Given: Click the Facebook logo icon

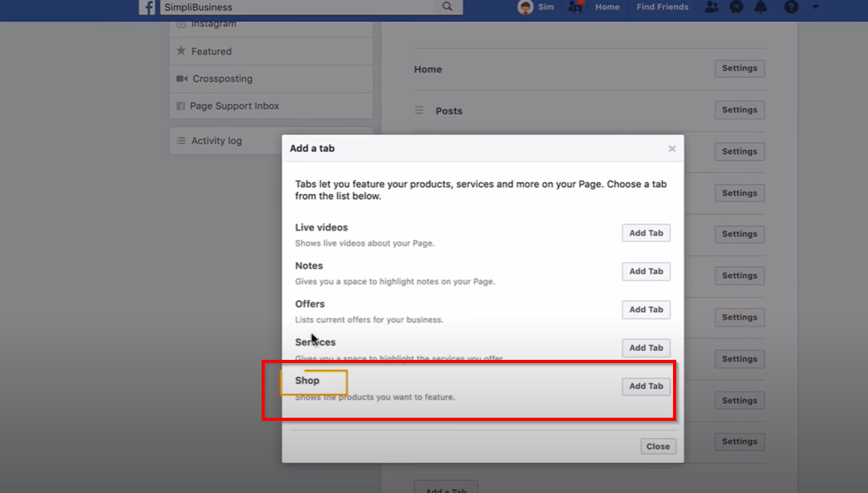Looking at the screenshot, I should pos(147,7).
